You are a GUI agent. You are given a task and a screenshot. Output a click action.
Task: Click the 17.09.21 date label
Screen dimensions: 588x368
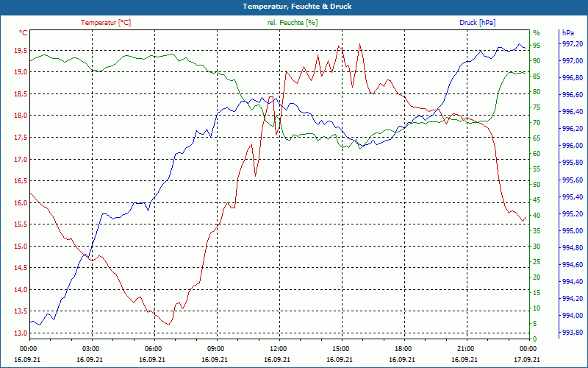coord(527,359)
